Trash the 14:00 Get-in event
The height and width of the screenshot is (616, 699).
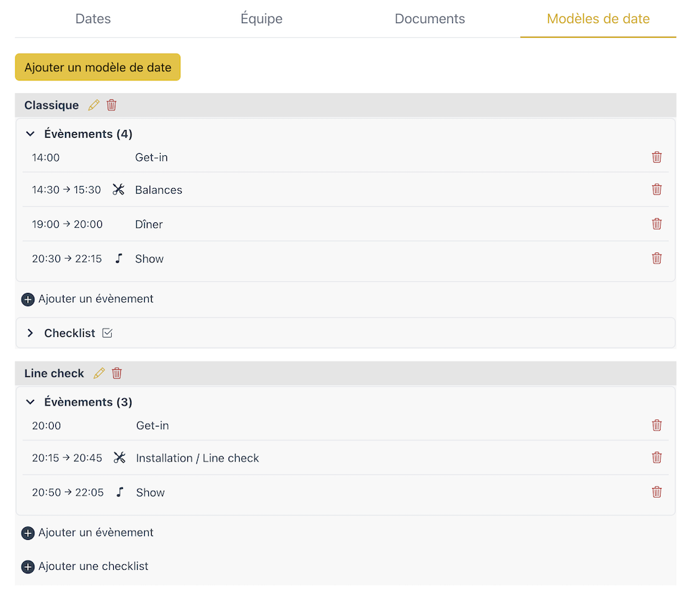point(656,157)
